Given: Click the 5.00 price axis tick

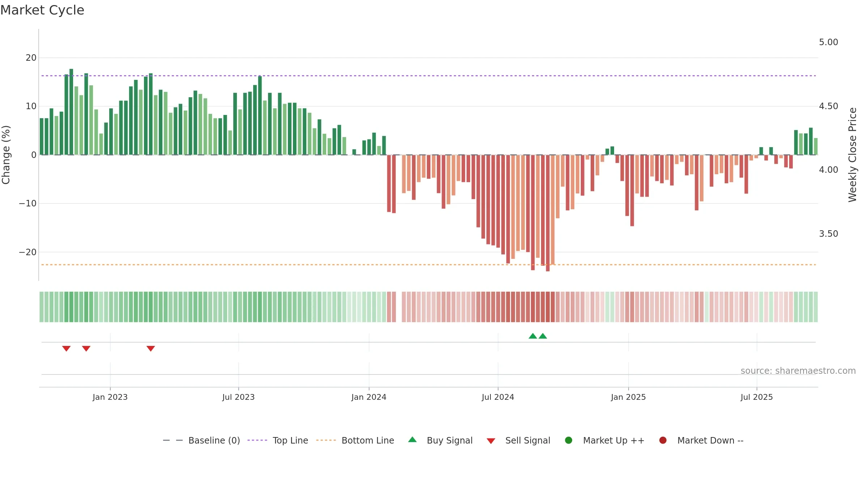Looking at the screenshot, I should click(829, 42).
